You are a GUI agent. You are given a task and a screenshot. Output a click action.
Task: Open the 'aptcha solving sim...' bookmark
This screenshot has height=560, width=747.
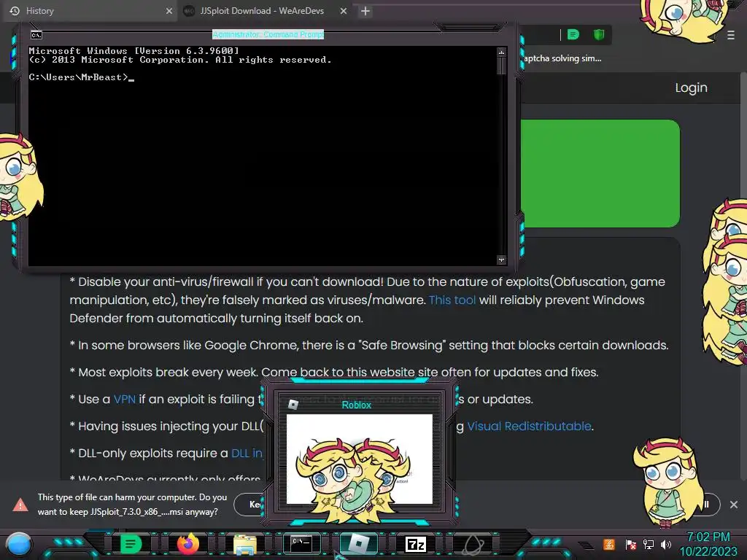562,58
